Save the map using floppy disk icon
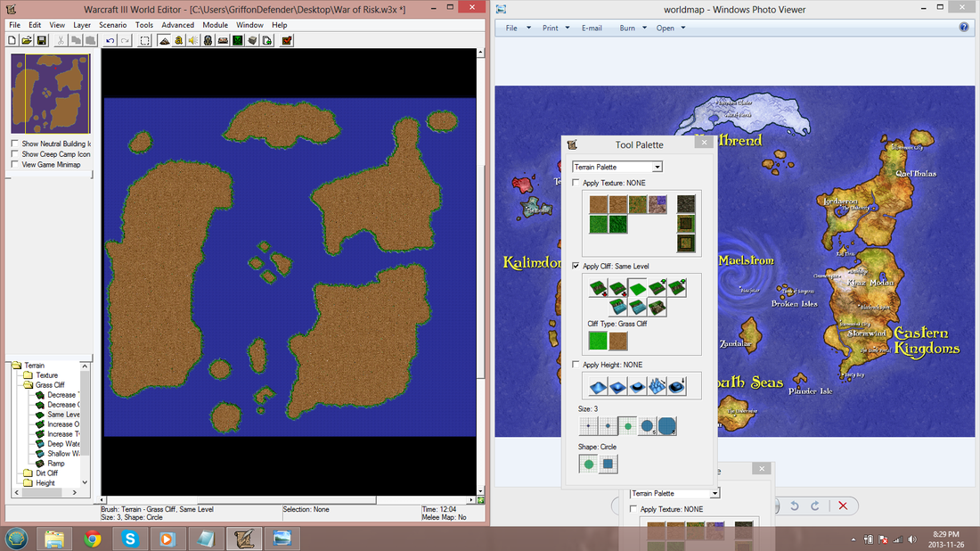 pos(41,41)
